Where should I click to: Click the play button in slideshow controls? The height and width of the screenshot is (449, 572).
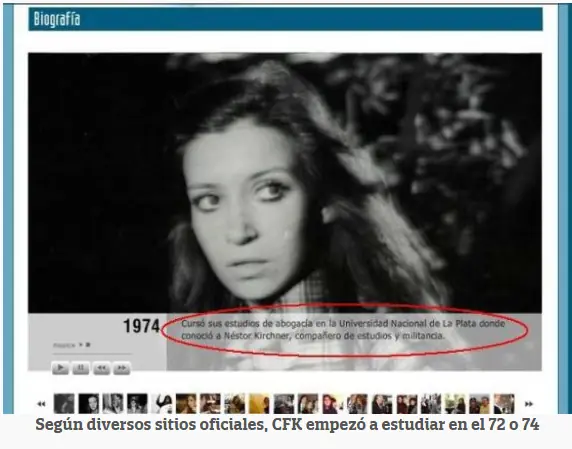click(x=60, y=367)
